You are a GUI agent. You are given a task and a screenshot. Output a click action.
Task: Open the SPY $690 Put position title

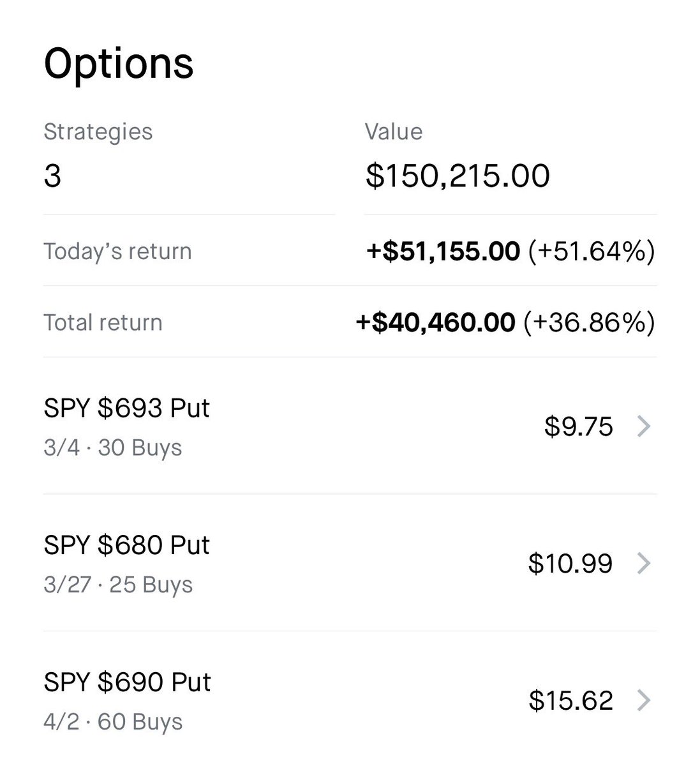pos(127,682)
